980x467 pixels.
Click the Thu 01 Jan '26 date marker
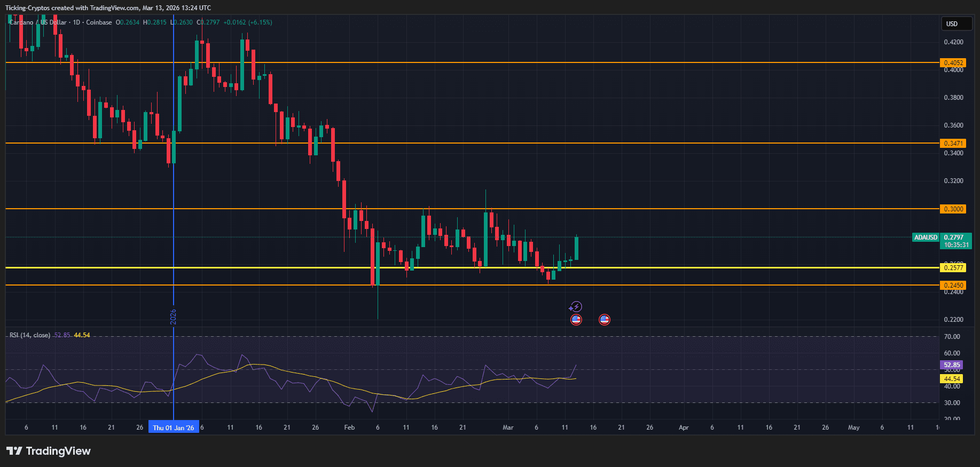174,428
